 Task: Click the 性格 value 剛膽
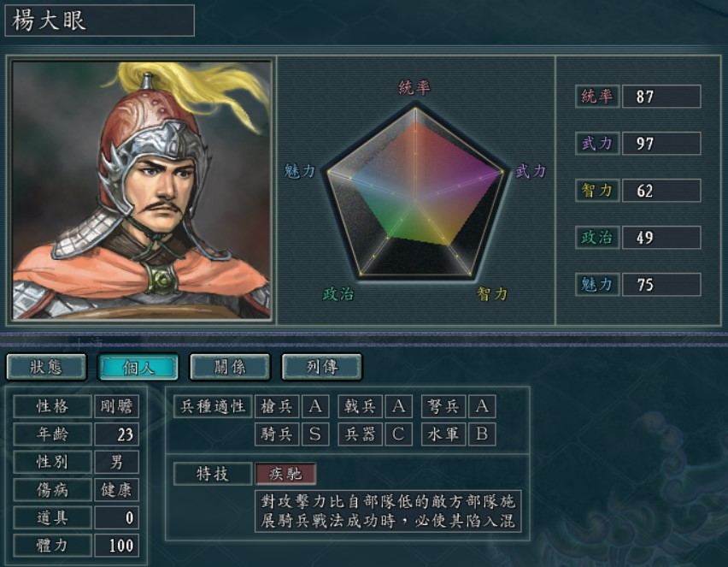tap(116, 407)
